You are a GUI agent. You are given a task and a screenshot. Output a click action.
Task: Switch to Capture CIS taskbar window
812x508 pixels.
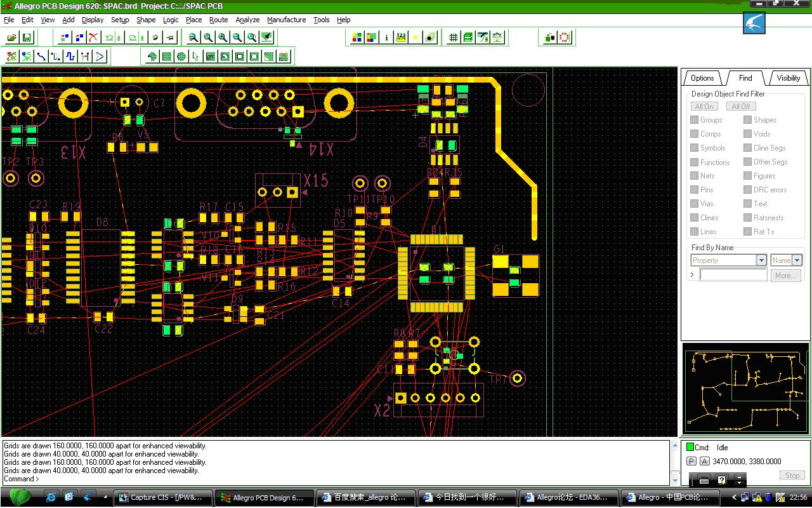(x=162, y=497)
